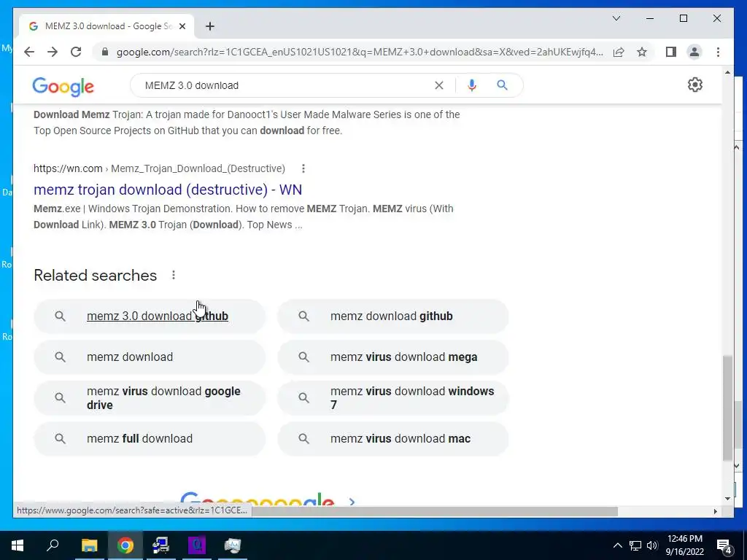Search memz virus download windows 7
The height and width of the screenshot is (560, 747).
point(393,398)
